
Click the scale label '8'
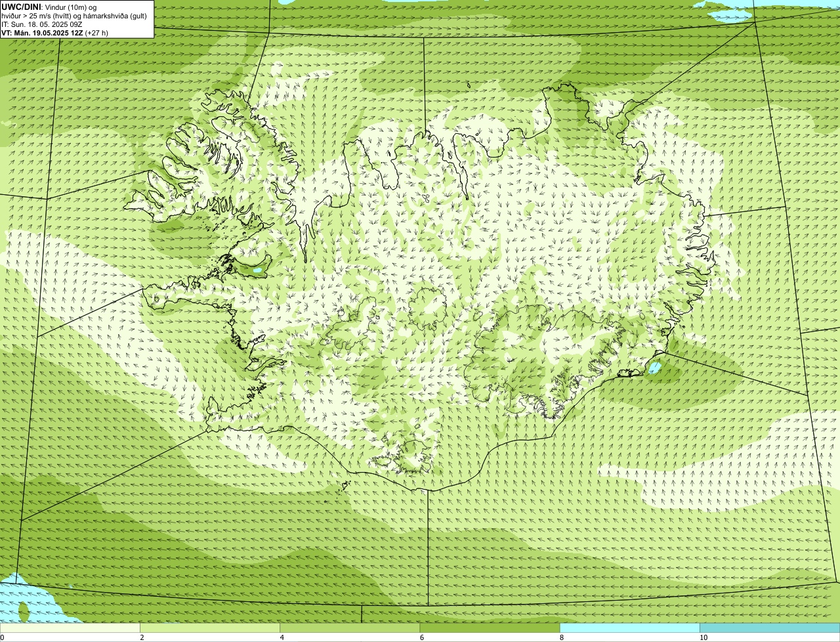pyautogui.click(x=561, y=637)
